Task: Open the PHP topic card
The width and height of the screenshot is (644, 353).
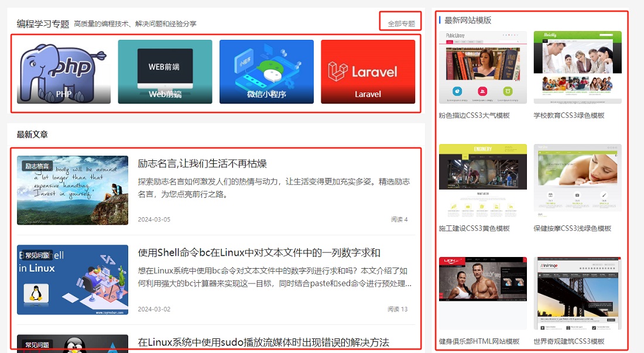Action: pyautogui.click(x=64, y=71)
